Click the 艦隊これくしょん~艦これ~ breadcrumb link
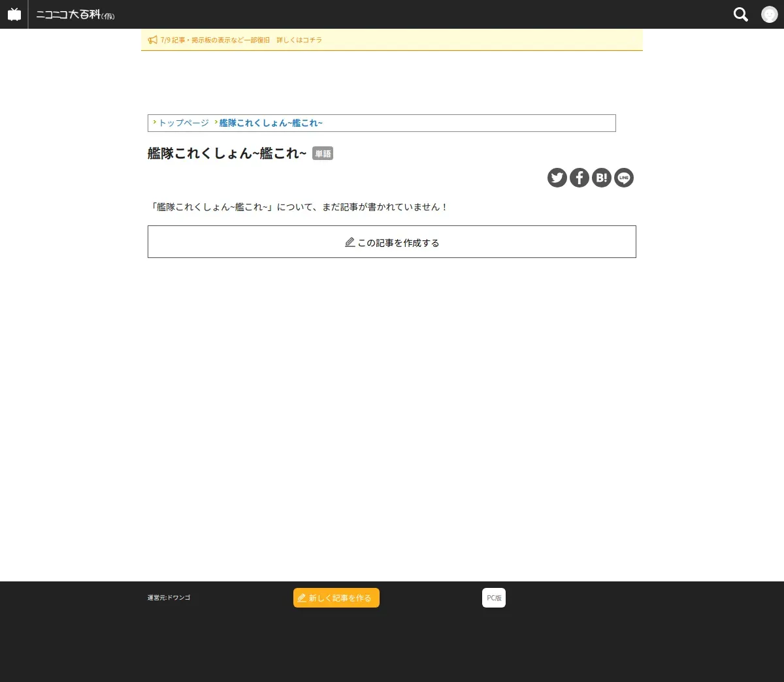Screen dimensions: 784x682 [271, 123]
